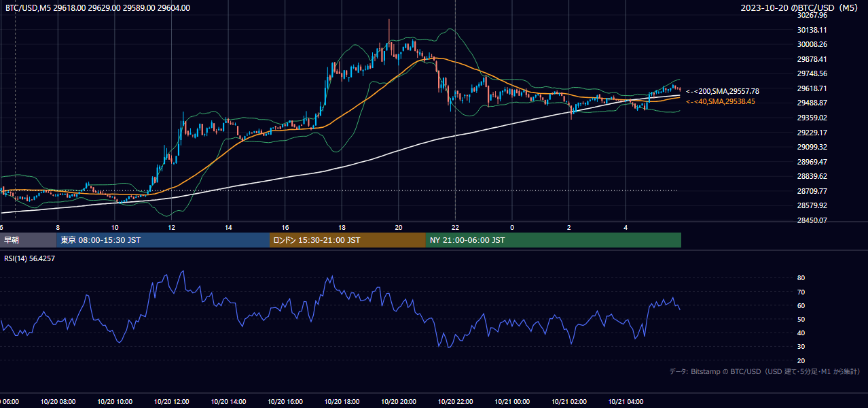Screen dimensions: 868x408
Task: Click the 早朝 session bar
Action: (29, 240)
